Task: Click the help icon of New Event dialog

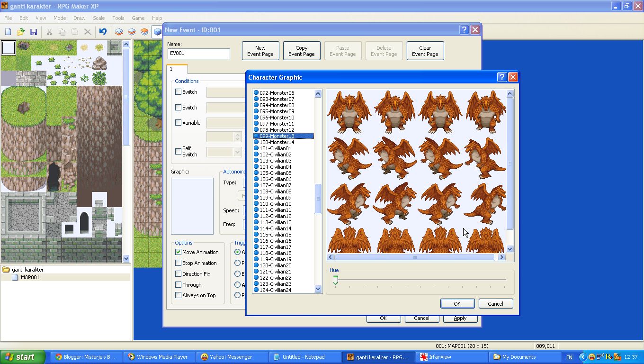Action: (465, 30)
